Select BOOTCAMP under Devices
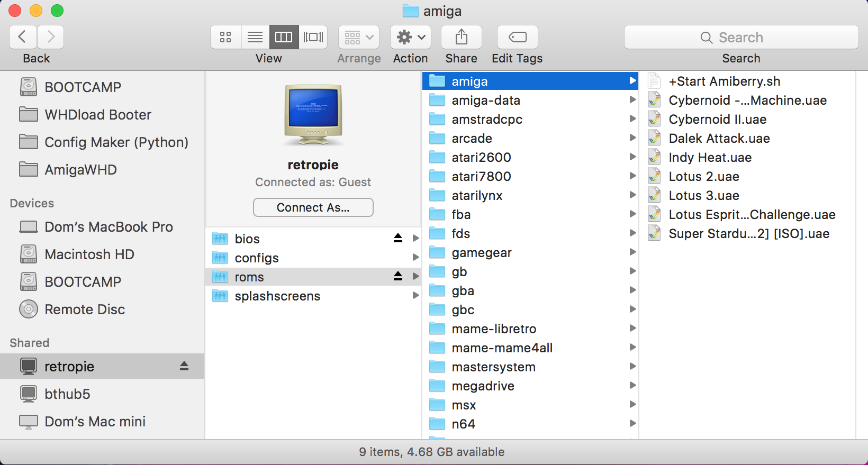The image size is (868, 465). tap(102, 281)
